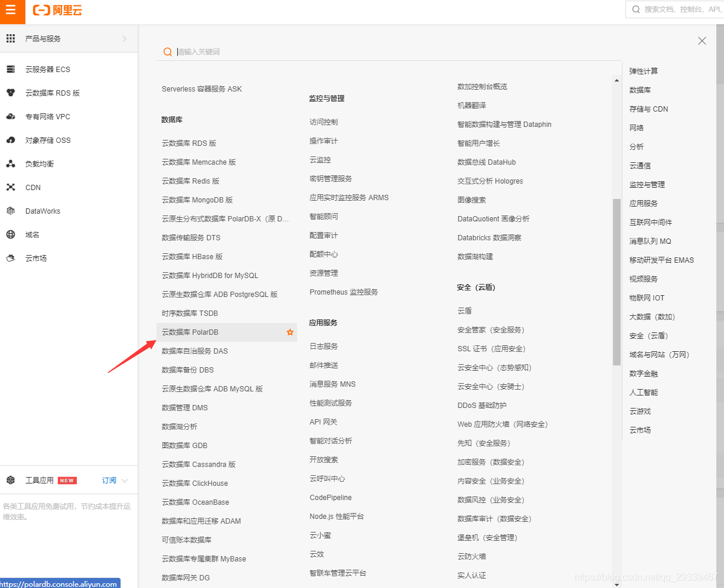Open Serverless 容器服务 ASK
This screenshot has height=588, width=724.
pos(202,89)
